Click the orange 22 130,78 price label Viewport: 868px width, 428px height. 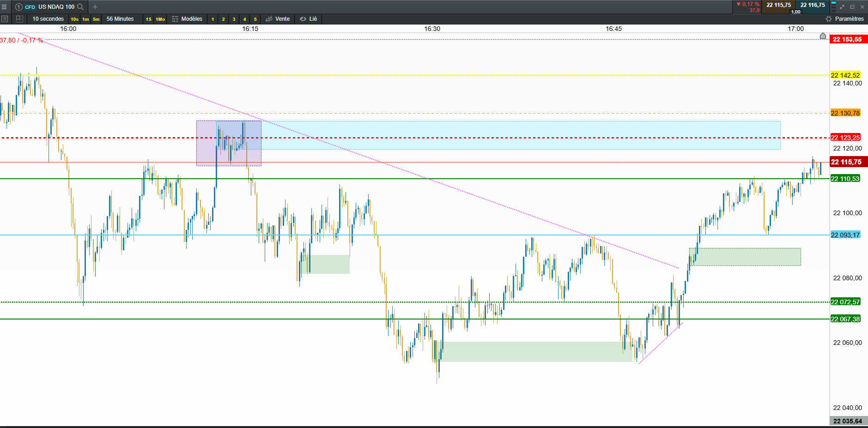845,113
